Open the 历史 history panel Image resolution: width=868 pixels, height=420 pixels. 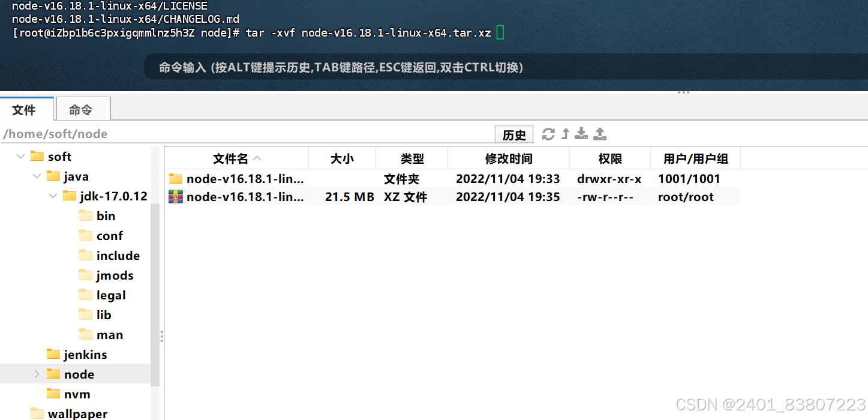[513, 134]
